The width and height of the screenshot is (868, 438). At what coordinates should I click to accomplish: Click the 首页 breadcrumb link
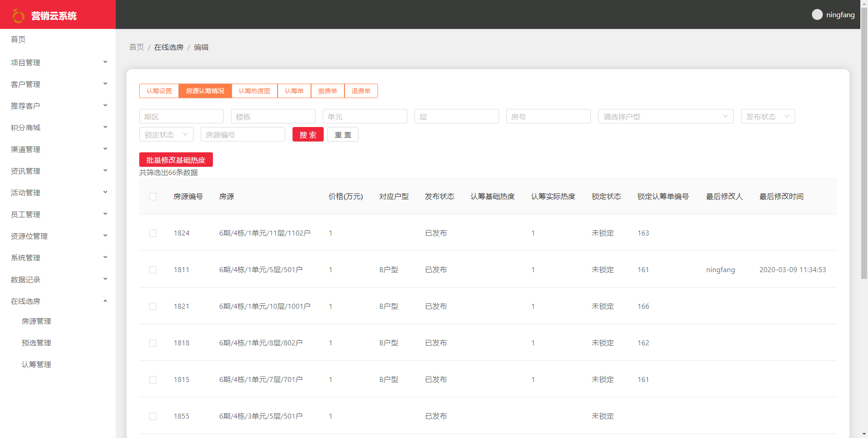click(x=137, y=47)
